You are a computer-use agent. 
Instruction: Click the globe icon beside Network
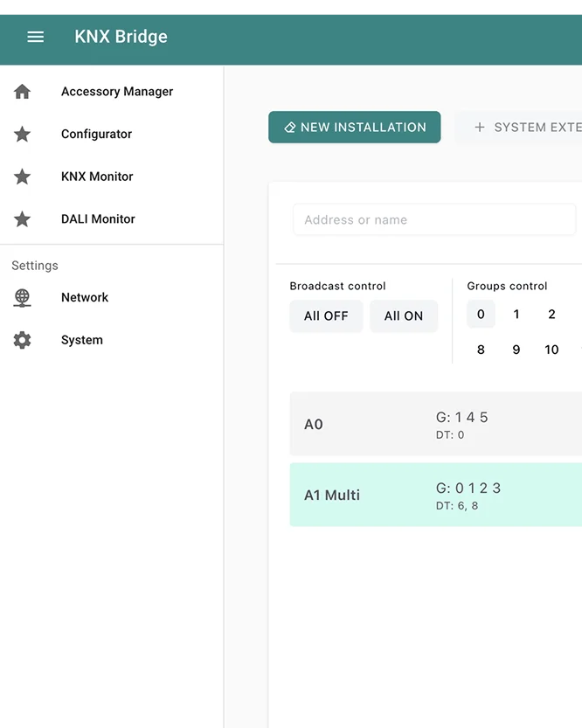click(23, 298)
